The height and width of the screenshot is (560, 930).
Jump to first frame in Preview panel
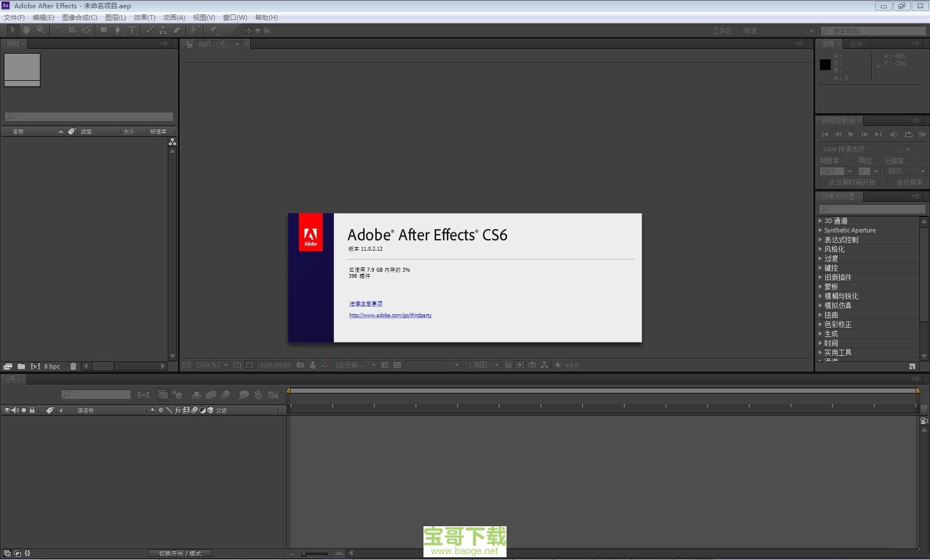coord(825,134)
